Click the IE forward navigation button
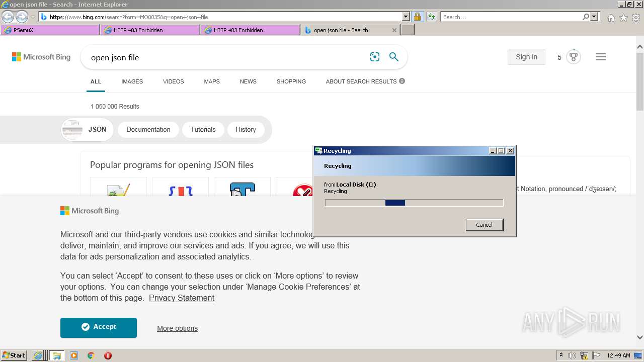The width and height of the screenshot is (644, 362). pos(22,17)
